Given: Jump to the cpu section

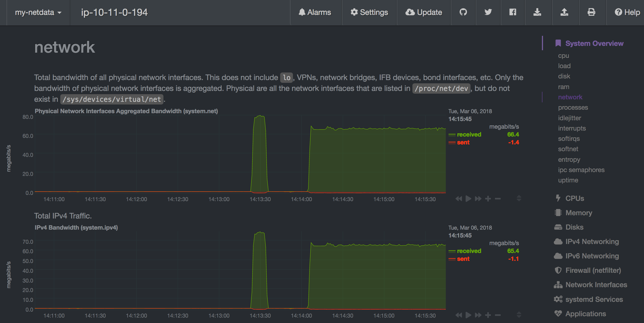Looking at the screenshot, I should tap(563, 56).
